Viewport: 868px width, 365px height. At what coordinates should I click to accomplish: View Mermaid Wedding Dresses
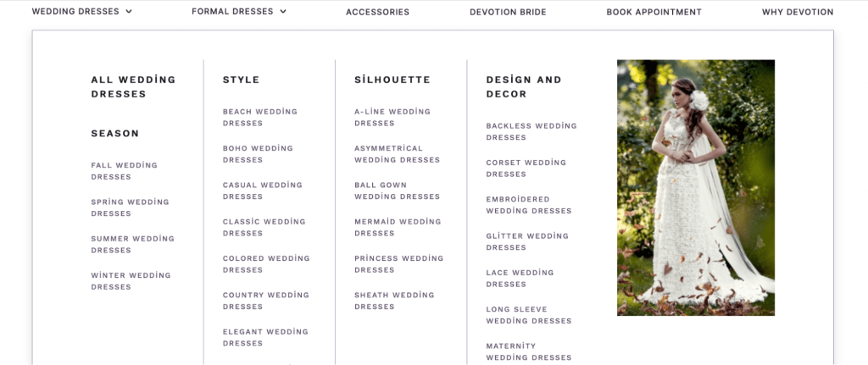coord(398,227)
